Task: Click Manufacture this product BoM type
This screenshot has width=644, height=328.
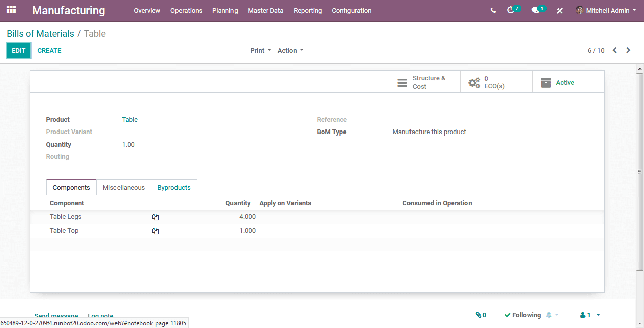Action: point(429,132)
